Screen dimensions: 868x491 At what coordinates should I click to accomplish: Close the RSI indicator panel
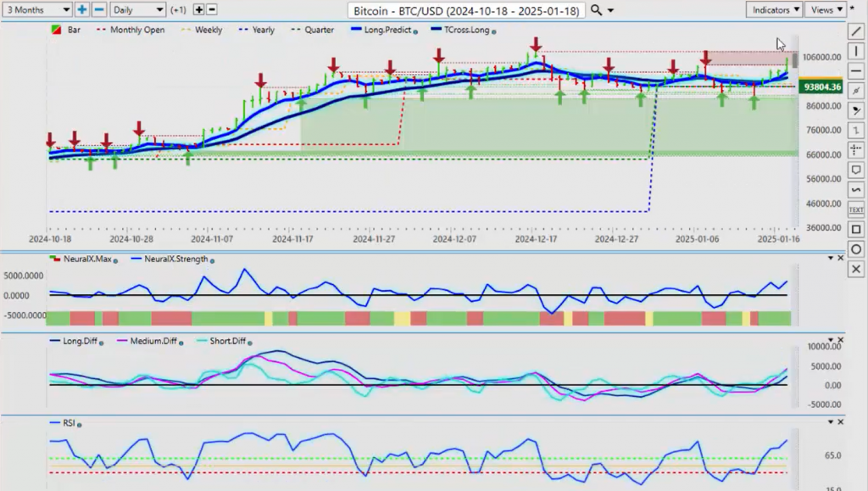[840, 421]
